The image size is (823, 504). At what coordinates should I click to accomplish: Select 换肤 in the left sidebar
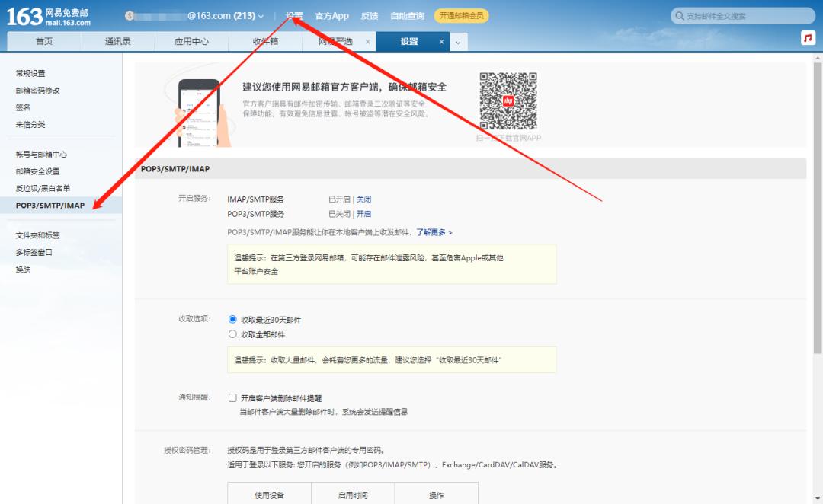pyautogui.click(x=24, y=268)
